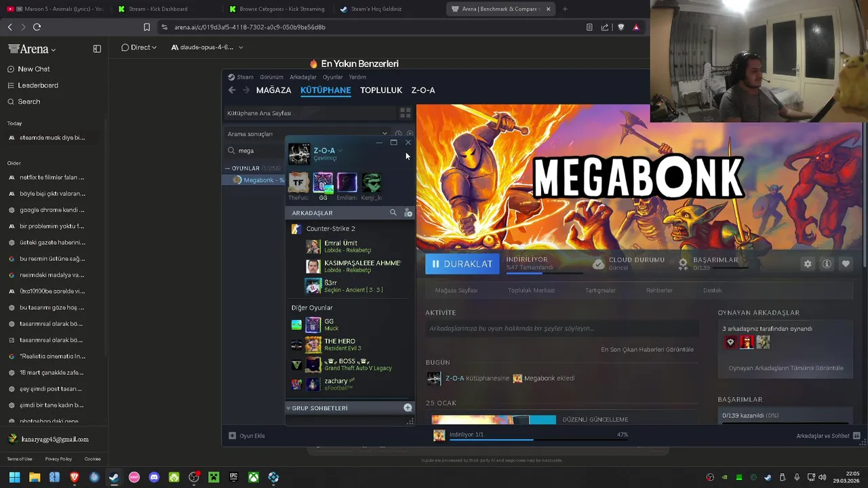Select friend THE HERO playing Resident Evil 3
This screenshot has width=868, height=488.
(x=351, y=345)
